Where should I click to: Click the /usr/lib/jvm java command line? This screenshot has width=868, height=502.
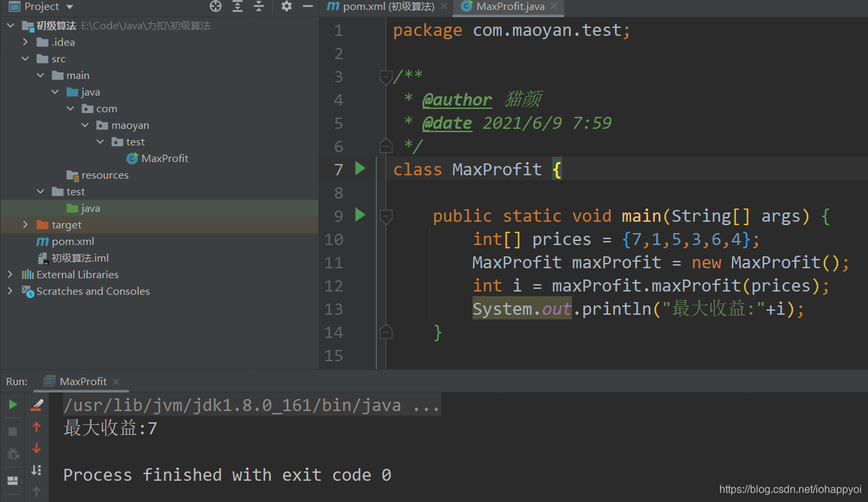[x=252, y=405]
